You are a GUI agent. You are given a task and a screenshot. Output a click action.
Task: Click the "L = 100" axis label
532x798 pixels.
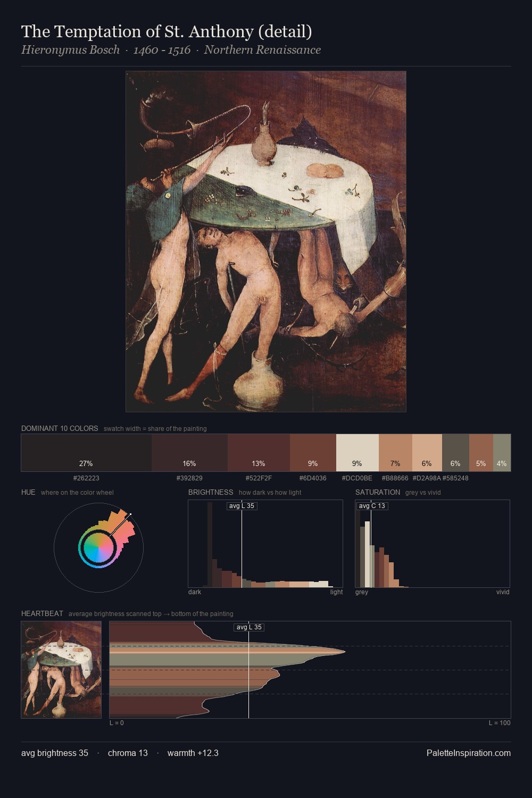(x=500, y=723)
